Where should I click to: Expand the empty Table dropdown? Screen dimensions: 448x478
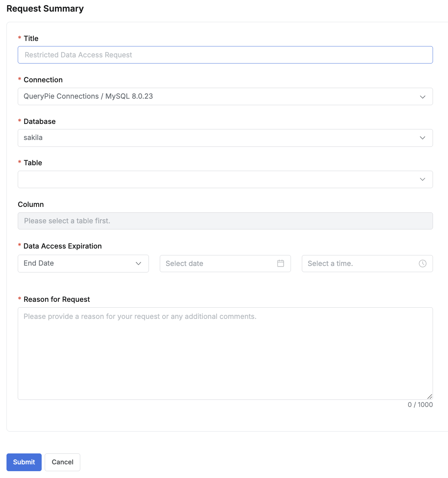(219, 179)
